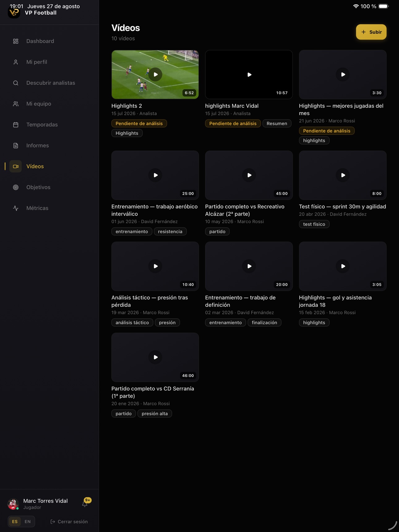Screen dimensions: 399x532
Task: Click the Informes document icon
Action: 16,146
